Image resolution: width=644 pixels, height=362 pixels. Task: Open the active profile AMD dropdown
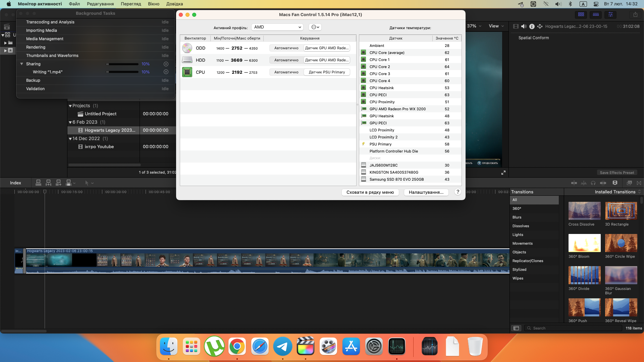pyautogui.click(x=277, y=27)
